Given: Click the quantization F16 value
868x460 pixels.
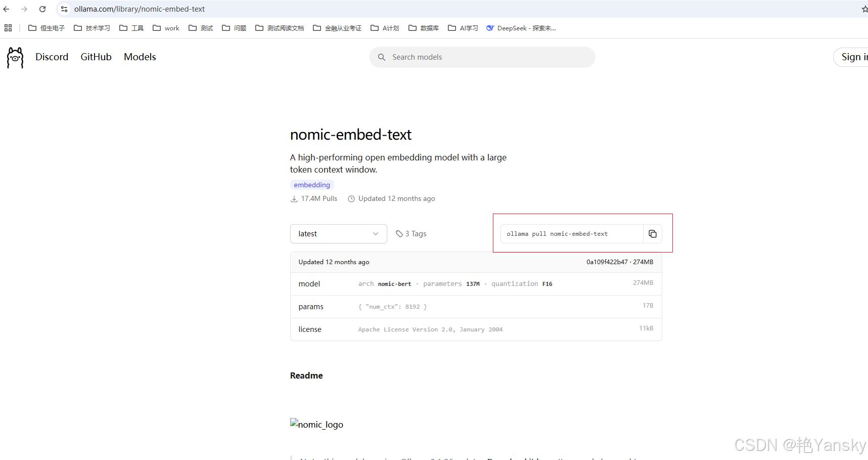Looking at the screenshot, I should pyautogui.click(x=547, y=284).
